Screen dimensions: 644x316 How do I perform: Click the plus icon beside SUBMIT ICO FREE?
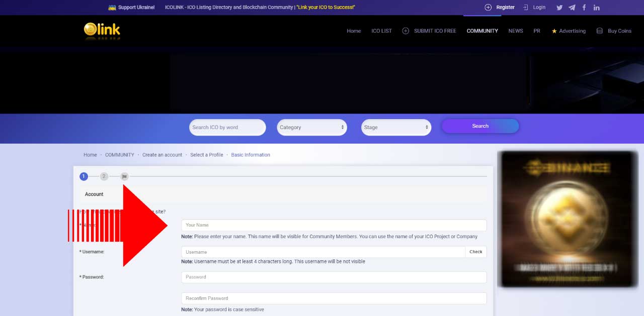tap(406, 31)
